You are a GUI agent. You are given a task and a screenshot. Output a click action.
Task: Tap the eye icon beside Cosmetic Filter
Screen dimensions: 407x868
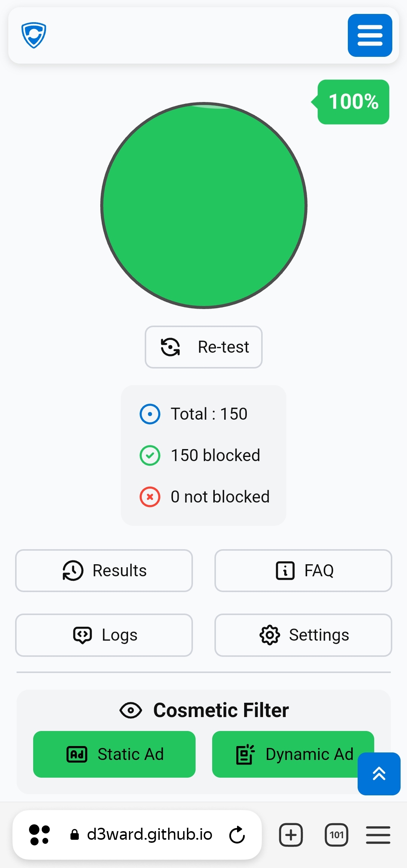(x=131, y=710)
